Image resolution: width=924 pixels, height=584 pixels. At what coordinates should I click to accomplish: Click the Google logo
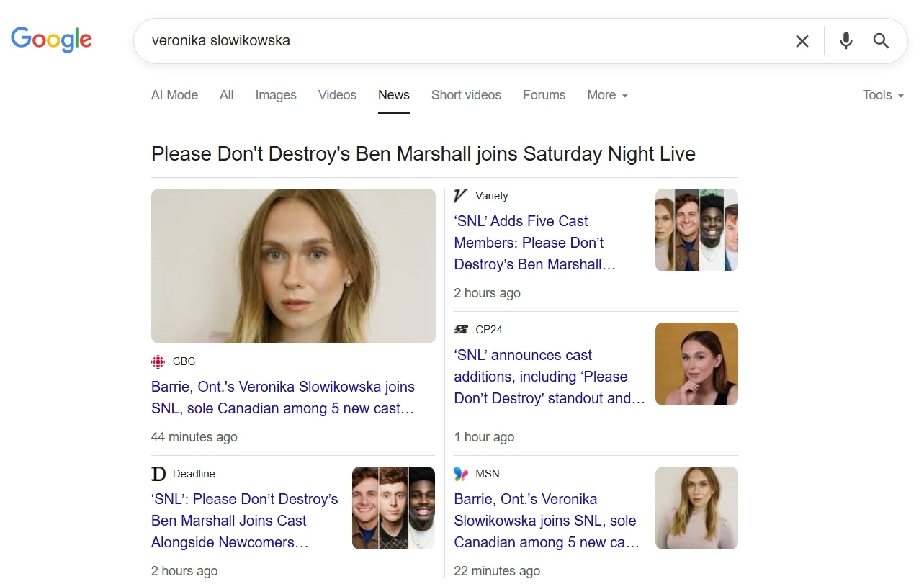50,40
